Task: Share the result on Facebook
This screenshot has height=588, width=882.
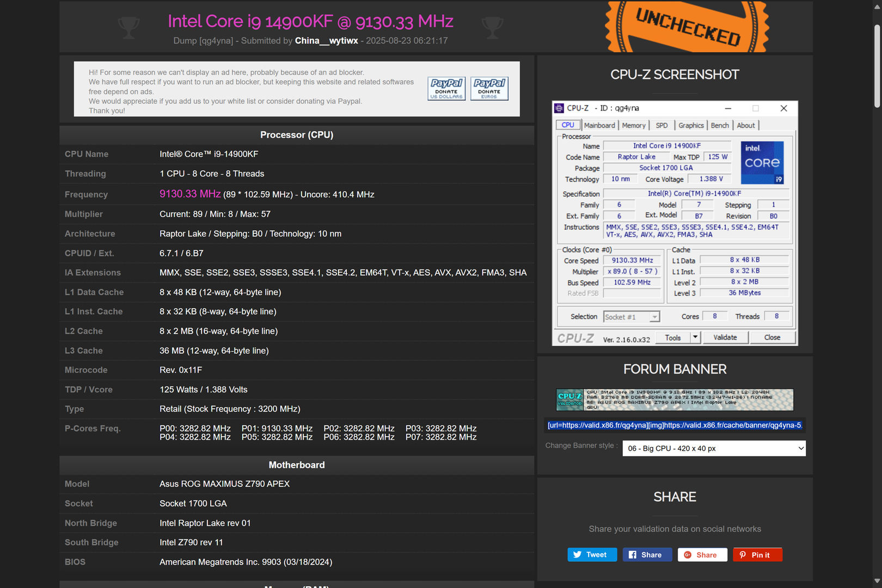Action: [x=647, y=555]
